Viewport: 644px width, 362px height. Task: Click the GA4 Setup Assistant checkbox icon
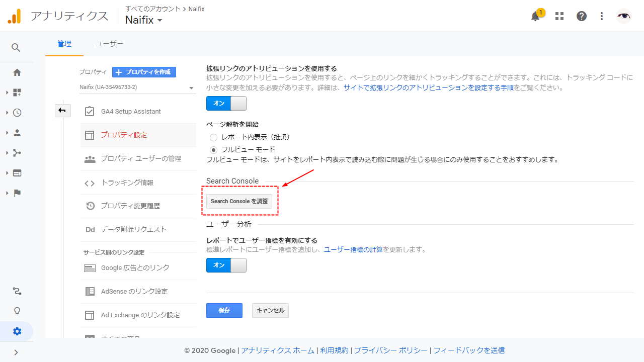[x=90, y=111]
